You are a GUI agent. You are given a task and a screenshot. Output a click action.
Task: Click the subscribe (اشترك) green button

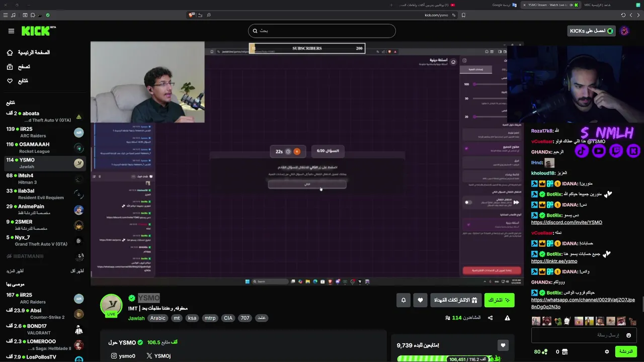499,300
